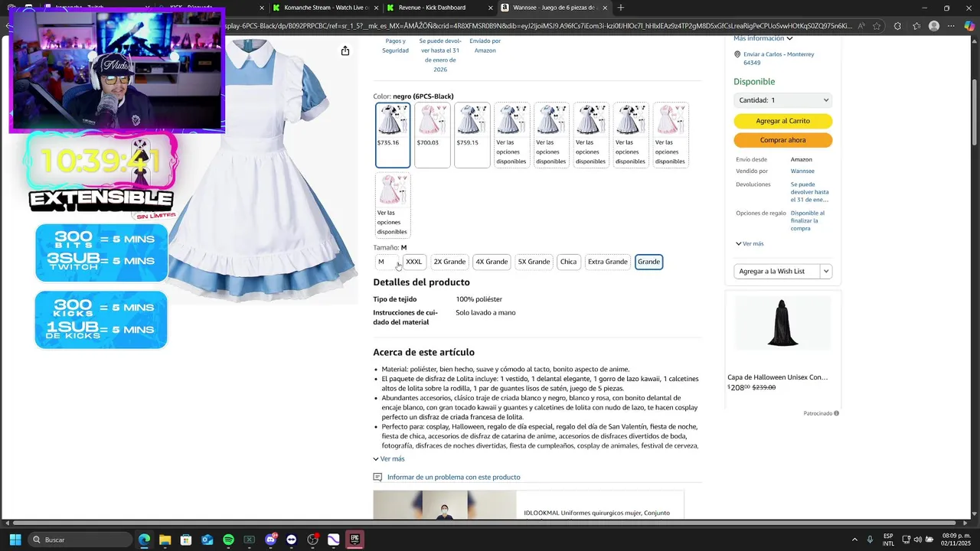Close the Wannsee Amazon tab

coord(605,8)
